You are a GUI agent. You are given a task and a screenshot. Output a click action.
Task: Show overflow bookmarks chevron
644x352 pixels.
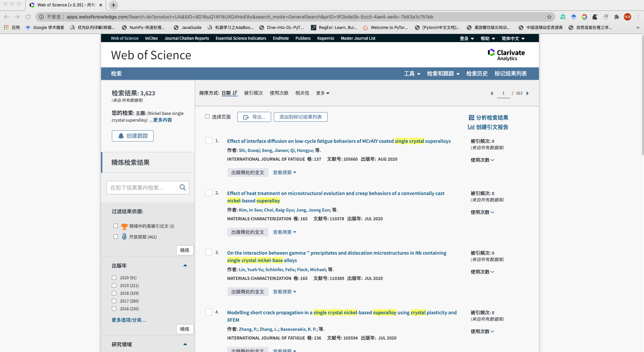[x=638, y=28]
